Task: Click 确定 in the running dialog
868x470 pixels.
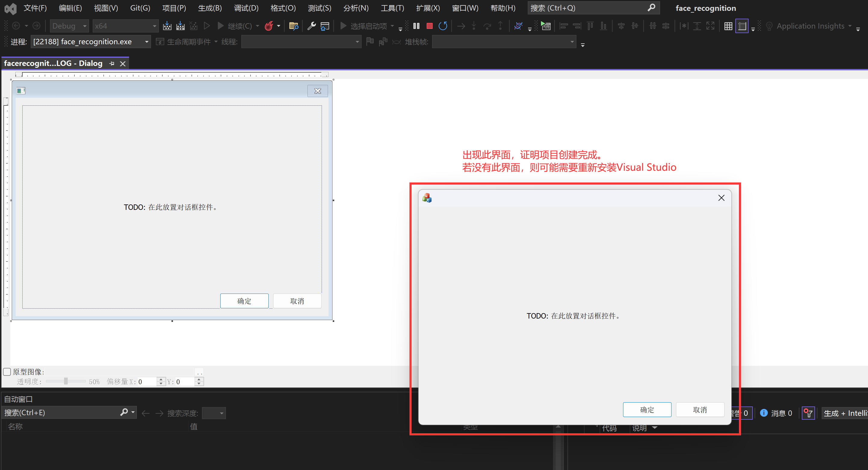Action: click(x=647, y=409)
